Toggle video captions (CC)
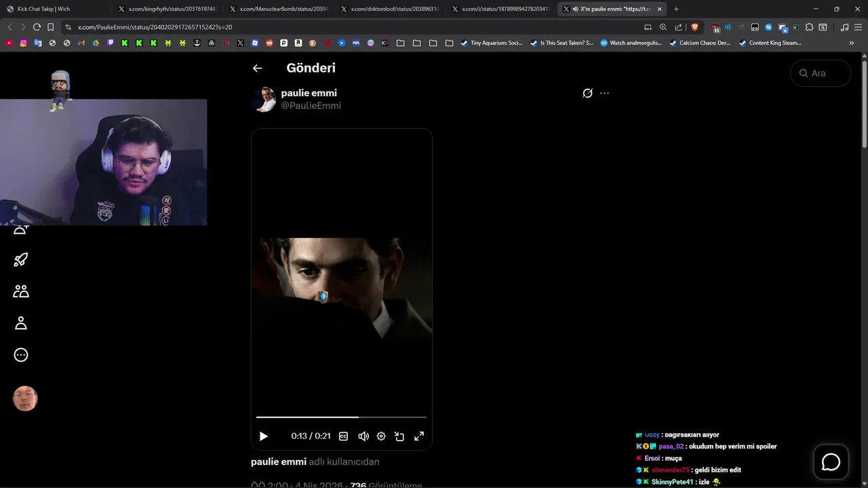868x488 pixels. click(x=343, y=436)
